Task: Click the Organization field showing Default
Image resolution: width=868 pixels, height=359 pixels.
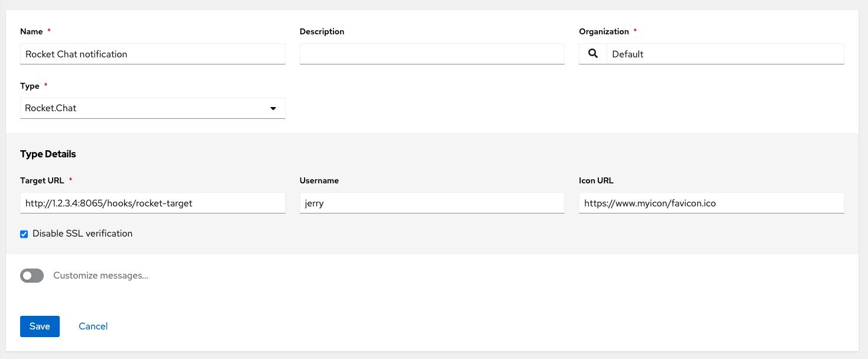Action: tap(724, 54)
